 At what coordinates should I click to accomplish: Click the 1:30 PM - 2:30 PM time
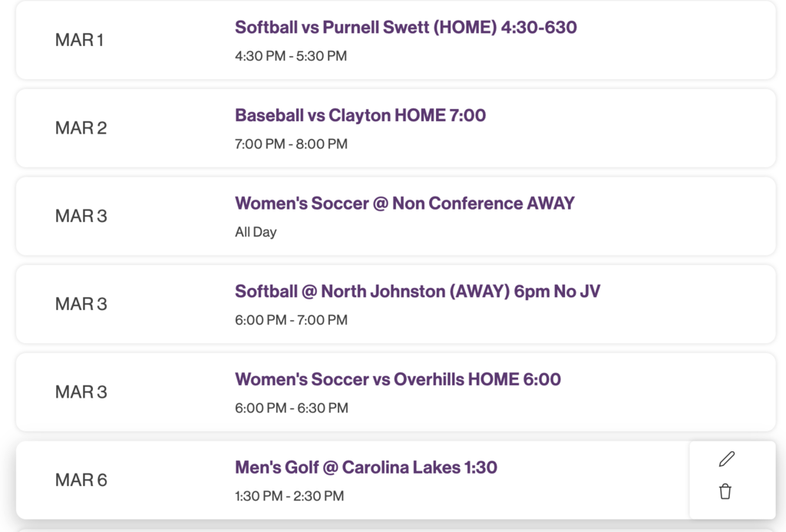tap(289, 496)
